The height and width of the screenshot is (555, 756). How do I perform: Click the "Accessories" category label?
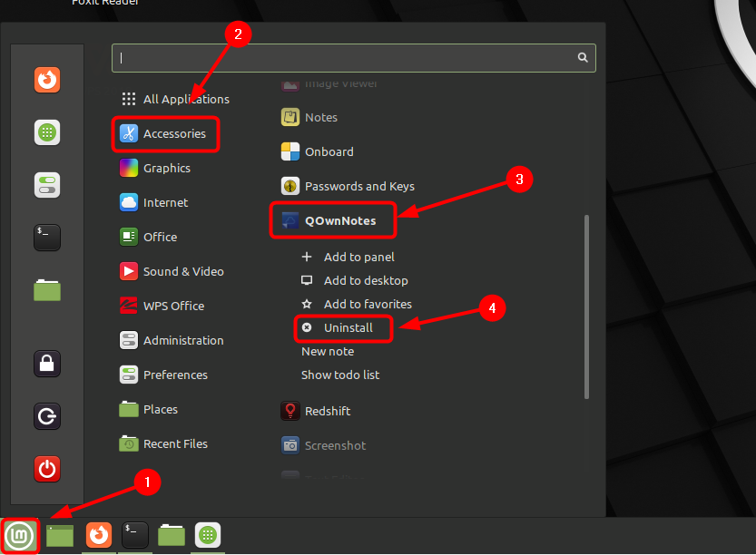pos(174,133)
